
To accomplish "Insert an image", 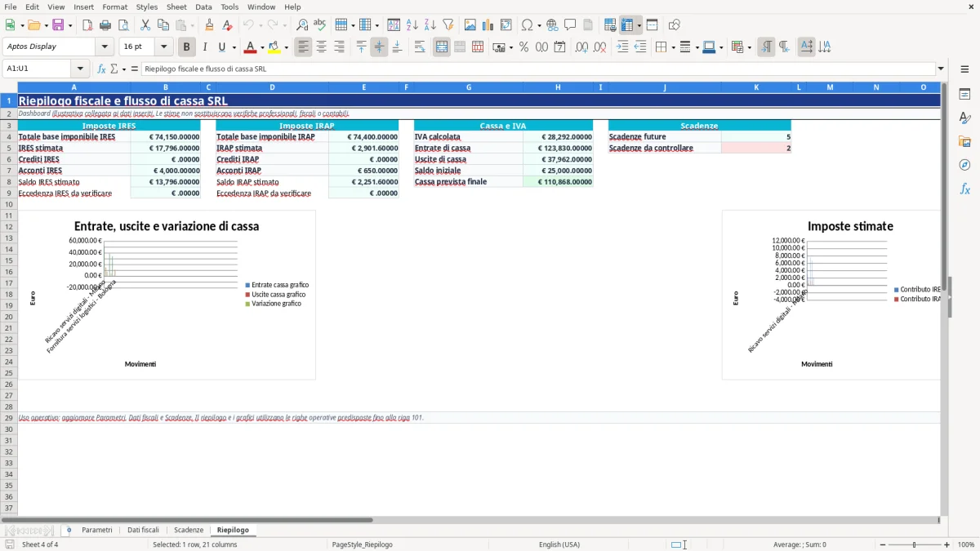I will pos(470,25).
